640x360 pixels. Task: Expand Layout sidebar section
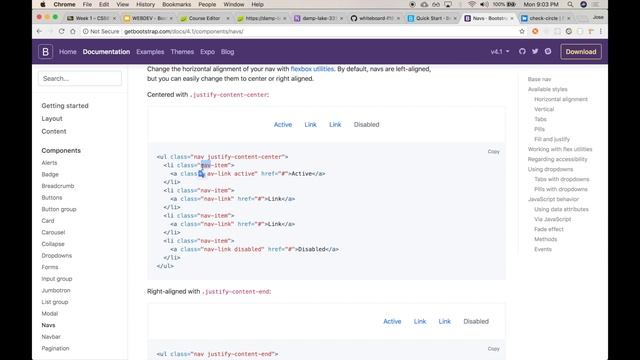pos(52,118)
